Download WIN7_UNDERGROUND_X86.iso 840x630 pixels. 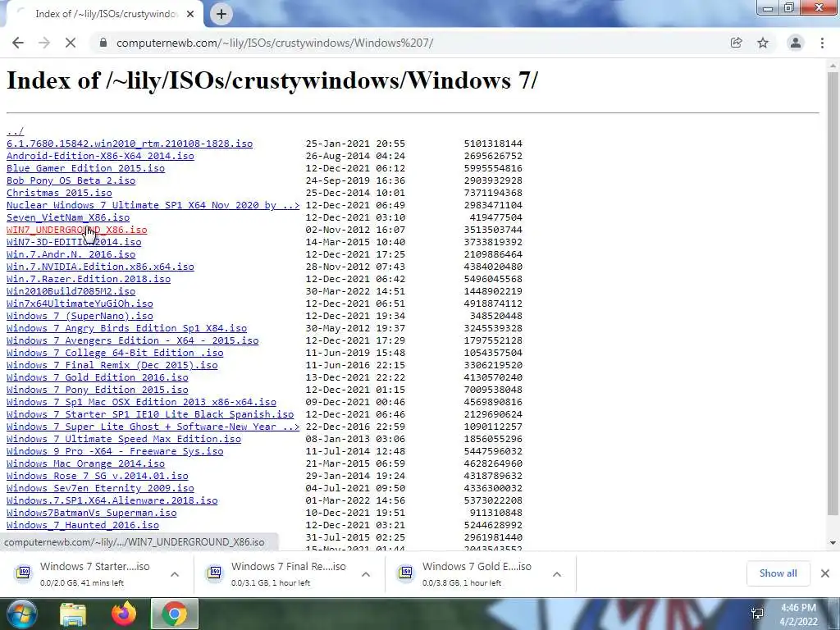tap(76, 230)
